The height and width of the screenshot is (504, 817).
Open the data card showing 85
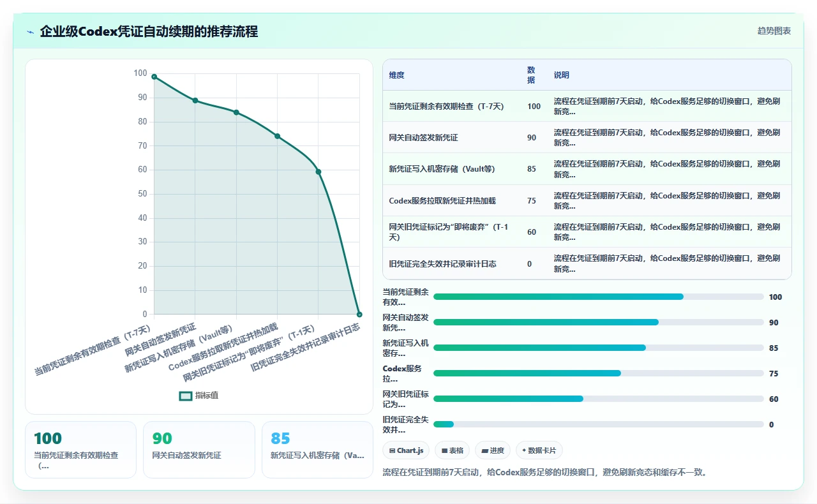pyautogui.click(x=317, y=450)
